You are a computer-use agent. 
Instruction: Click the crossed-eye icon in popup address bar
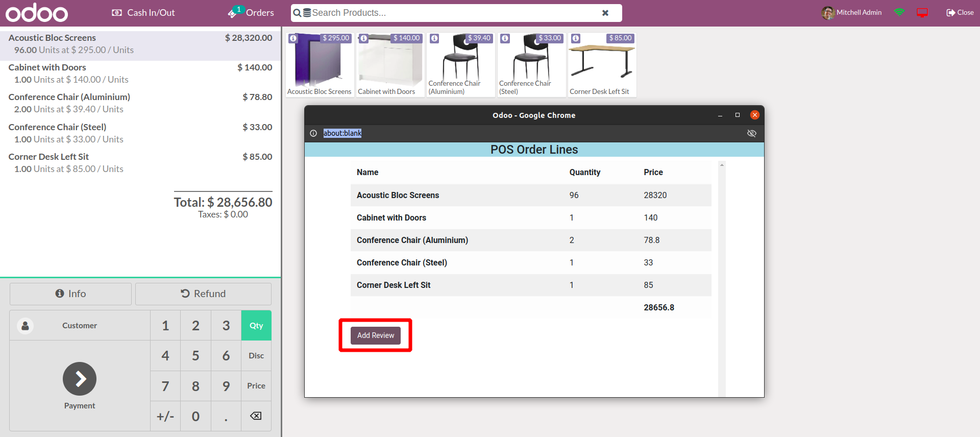tap(751, 133)
